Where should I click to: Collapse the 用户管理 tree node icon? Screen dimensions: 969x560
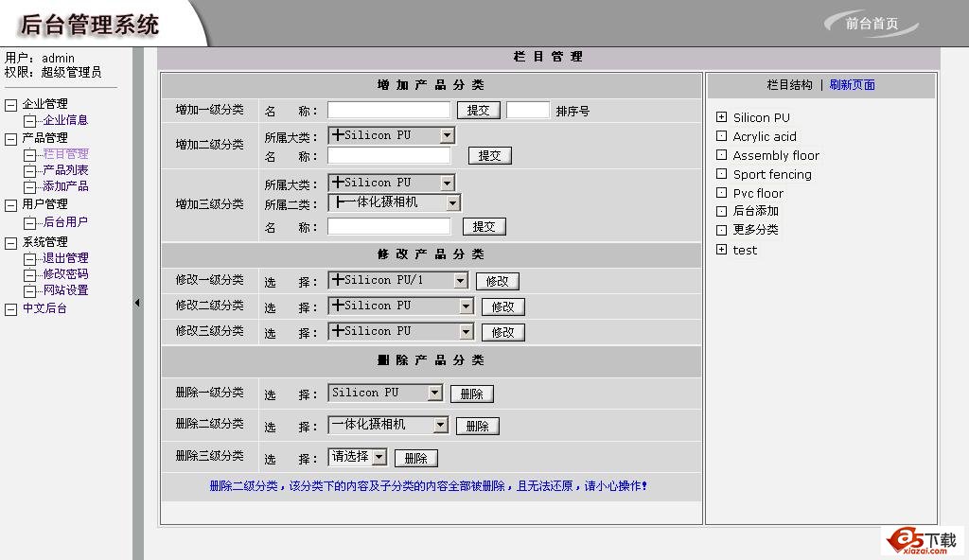11,204
